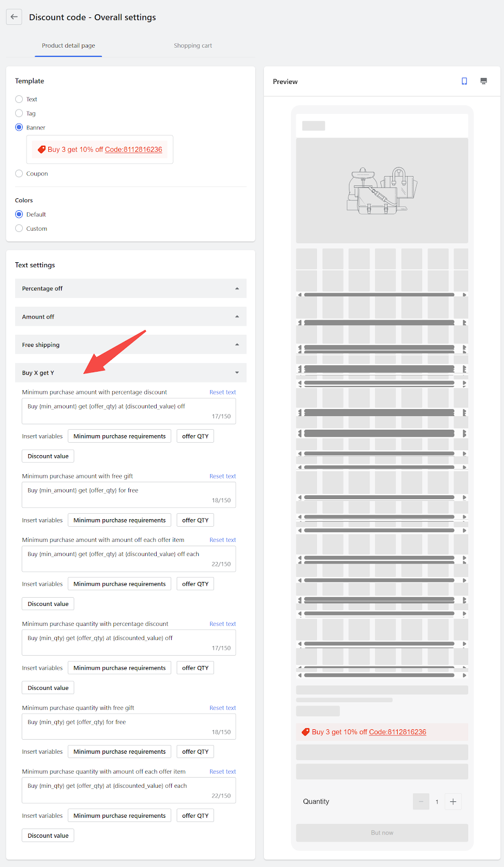Reset text for minimum purchase amount free gift

223,476
